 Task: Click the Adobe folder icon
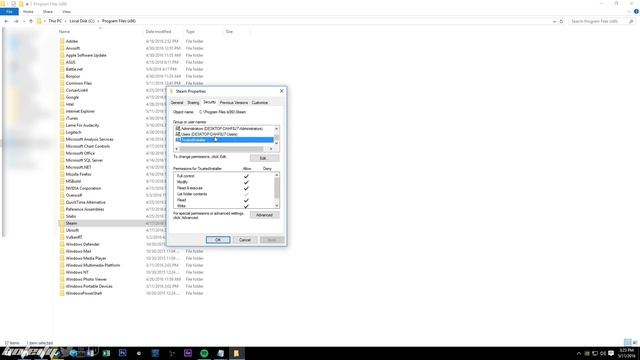[x=62, y=41]
